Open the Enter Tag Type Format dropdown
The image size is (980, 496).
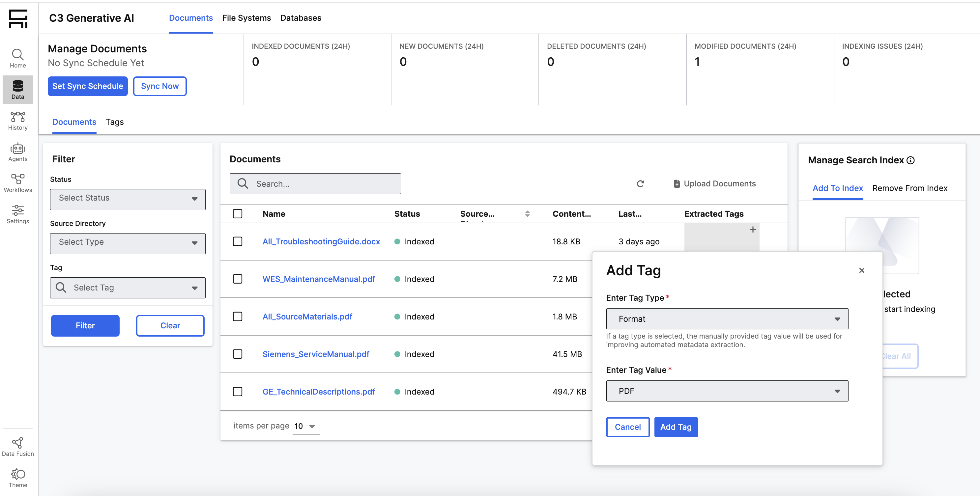pos(727,319)
